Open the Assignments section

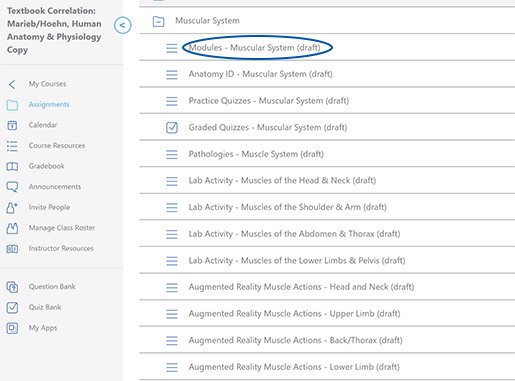pos(49,105)
